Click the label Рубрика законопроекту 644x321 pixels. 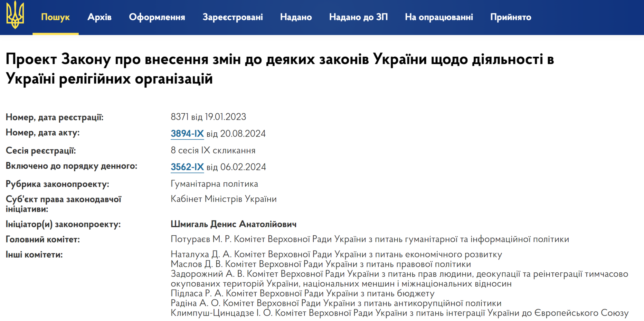click(x=57, y=184)
